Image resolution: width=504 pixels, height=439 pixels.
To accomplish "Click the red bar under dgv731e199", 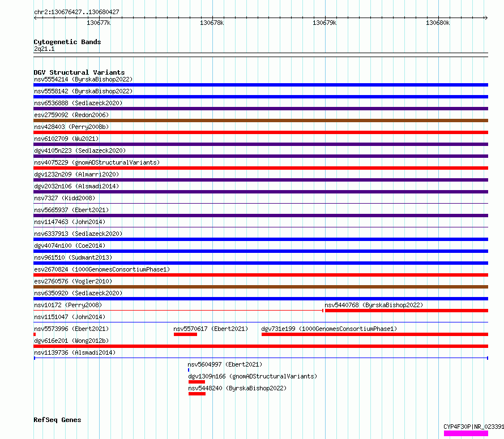I will [x=375, y=334].
